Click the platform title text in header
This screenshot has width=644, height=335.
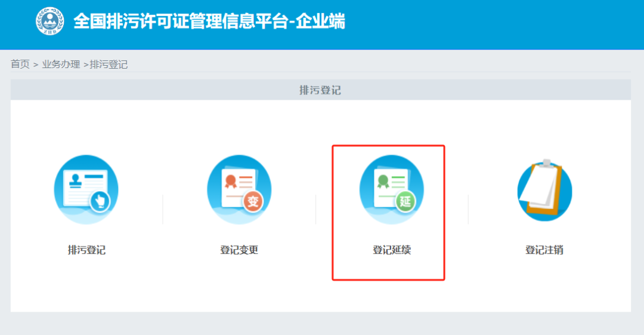(x=209, y=21)
